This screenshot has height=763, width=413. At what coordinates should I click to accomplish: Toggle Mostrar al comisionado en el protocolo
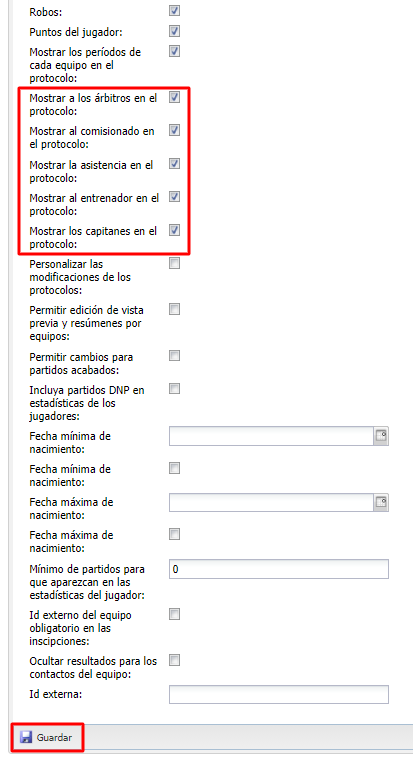(x=174, y=130)
